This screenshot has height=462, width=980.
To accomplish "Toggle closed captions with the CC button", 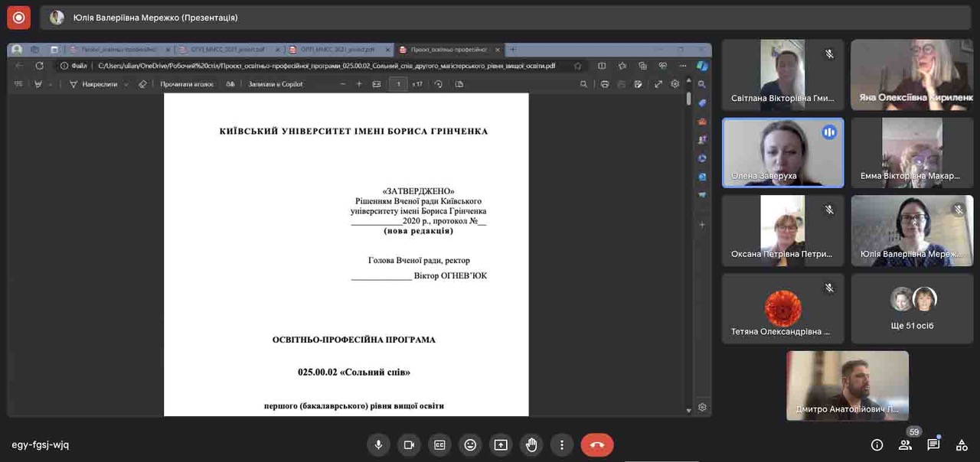I will tap(439, 444).
